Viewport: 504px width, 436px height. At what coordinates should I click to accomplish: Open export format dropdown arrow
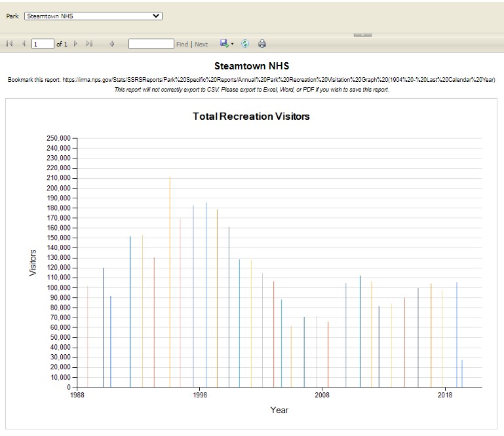pos(232,44)
